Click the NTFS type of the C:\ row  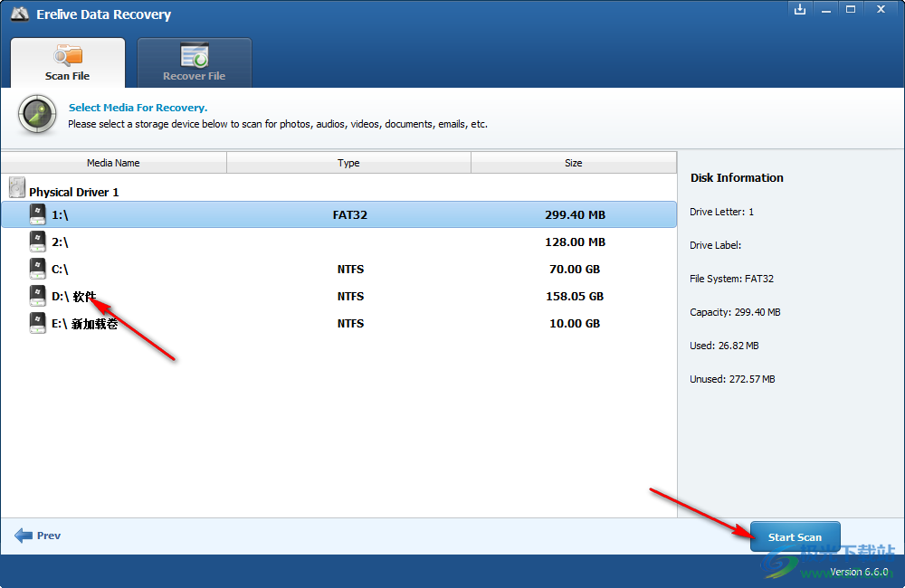(350, 269)
